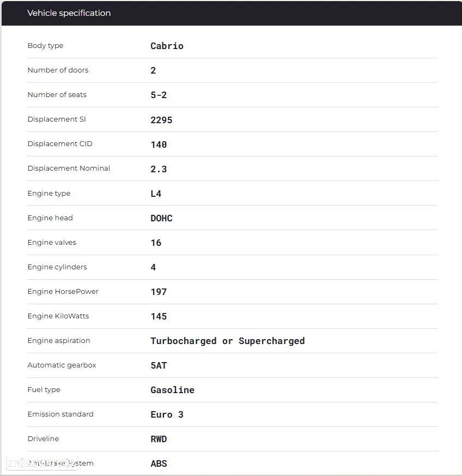Select the Cabrio body type value
462x476 pixels.
(x=167, y=46)
